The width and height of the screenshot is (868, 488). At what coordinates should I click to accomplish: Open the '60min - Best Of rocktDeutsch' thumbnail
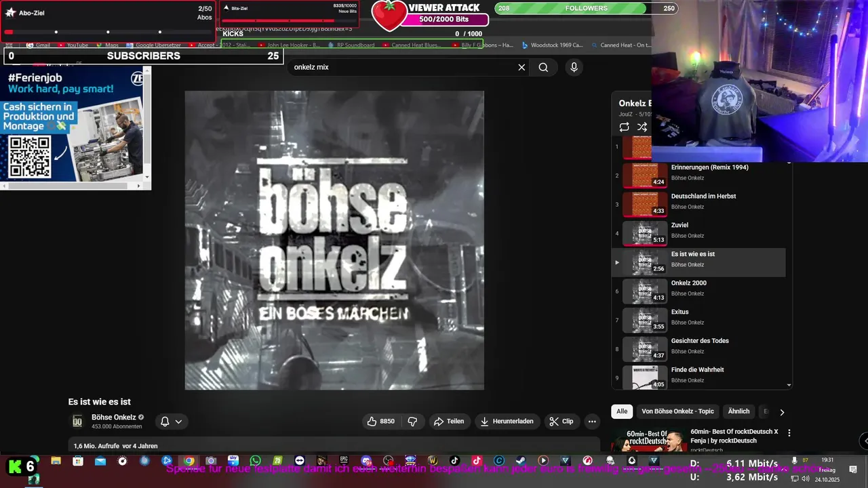(648, 440)
